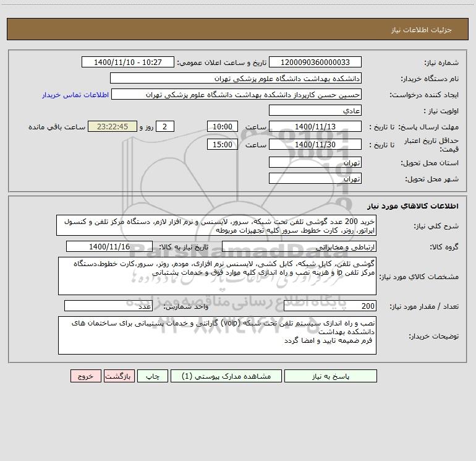Click the 'پاسخ به نیاز' button
Viewport: 476px width, 461px height.
coord(331,376)
